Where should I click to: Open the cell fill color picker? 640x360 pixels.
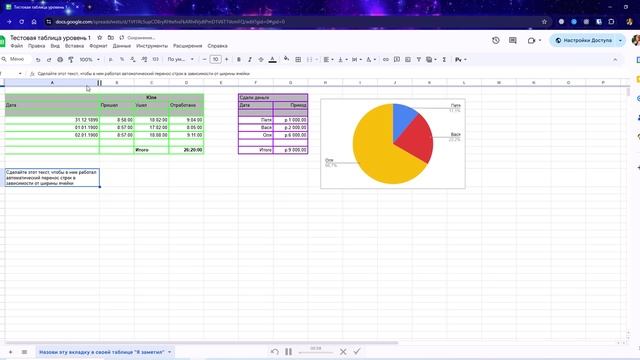pyautogui.click(x=287, y=60)
